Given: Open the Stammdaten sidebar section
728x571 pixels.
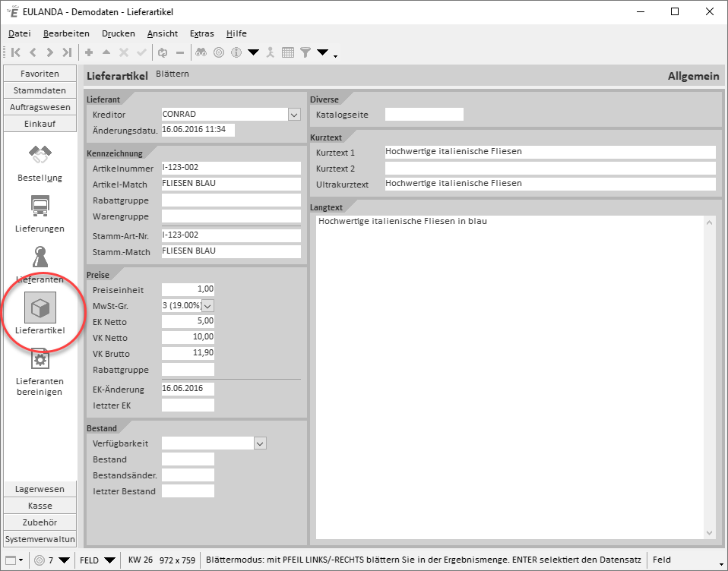Looking at the screenshot, I should click(40, 90).
